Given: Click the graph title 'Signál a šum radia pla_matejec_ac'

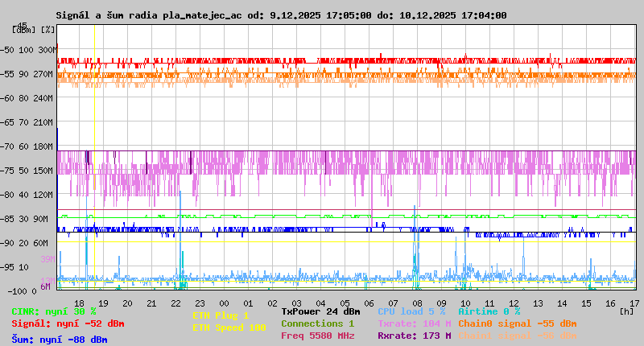Looking at the screenshot, I should click(x=149, y=15).
